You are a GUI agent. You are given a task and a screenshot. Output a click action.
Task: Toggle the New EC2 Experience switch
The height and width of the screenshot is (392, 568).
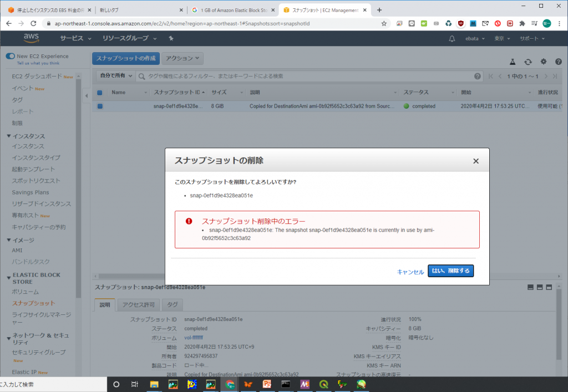[x=10, y=56]
